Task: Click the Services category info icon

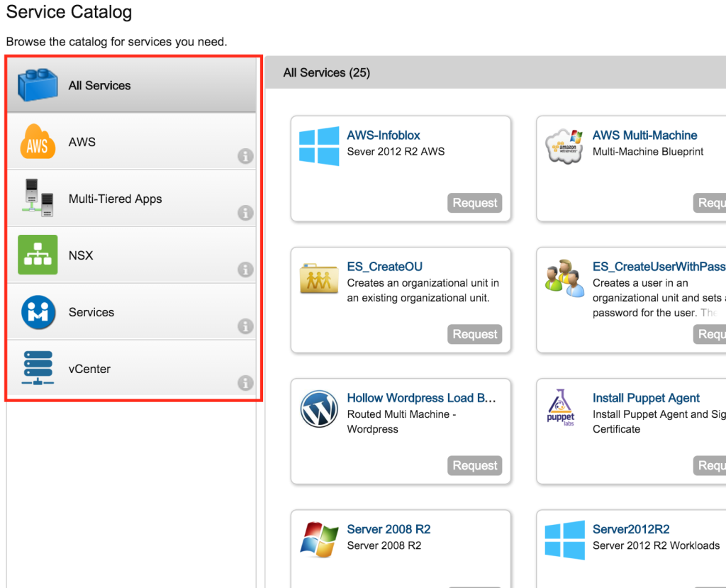Action: pyautogui.click(x=245, y=326)
